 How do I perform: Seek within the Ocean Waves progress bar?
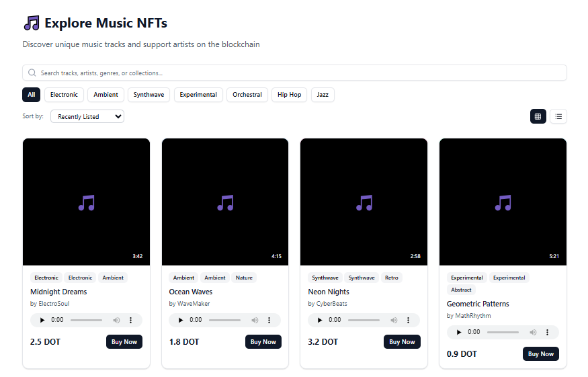[x=224, y=320]
